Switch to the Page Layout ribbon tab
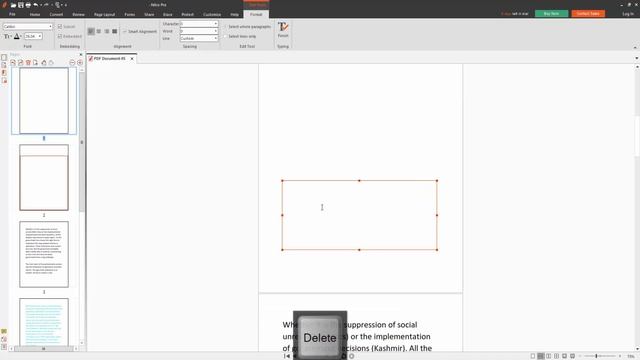The height and width of the screenshot is (360, 640). [104, 14]
